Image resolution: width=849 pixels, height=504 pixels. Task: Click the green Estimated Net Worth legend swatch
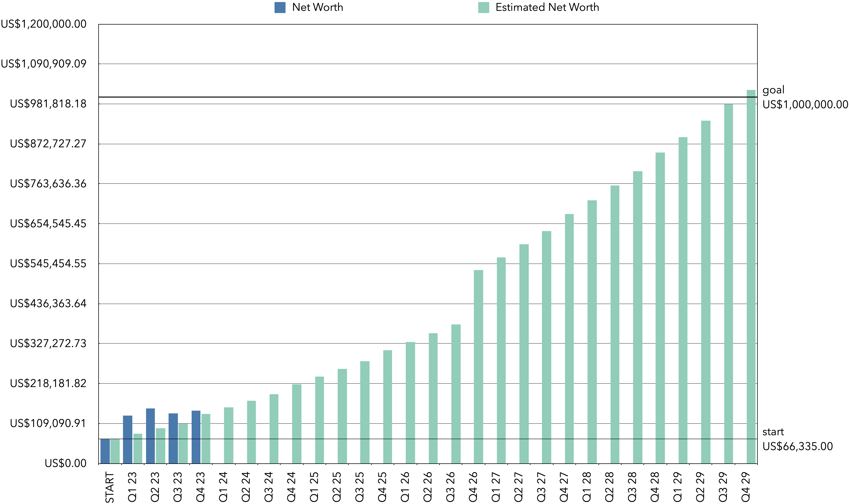(483, 7)
